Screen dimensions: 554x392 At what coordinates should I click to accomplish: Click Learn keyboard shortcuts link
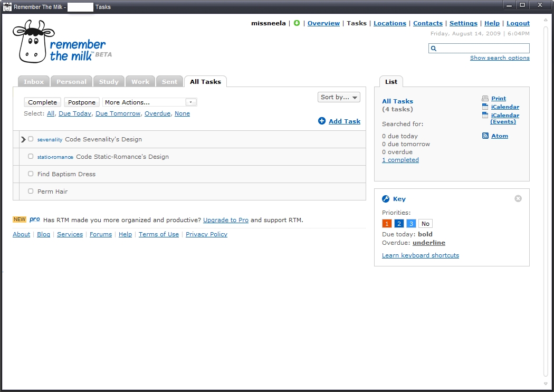[x=421, y=255]
